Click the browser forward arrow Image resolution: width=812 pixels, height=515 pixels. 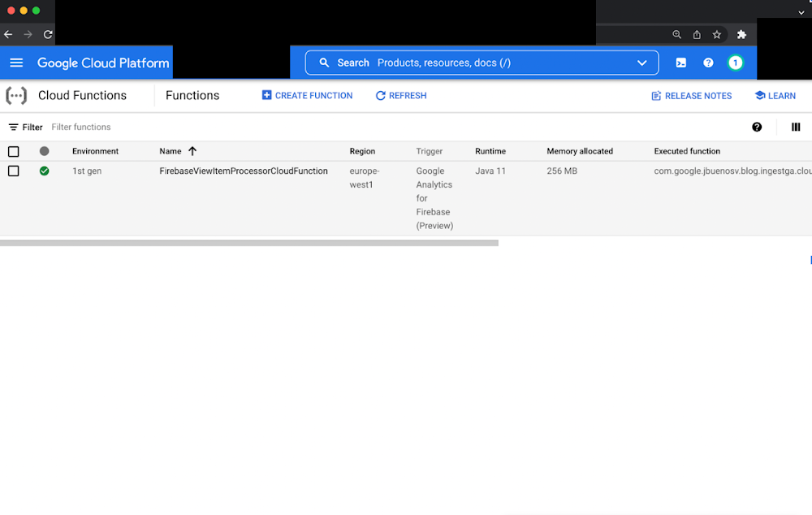[28, 35]
